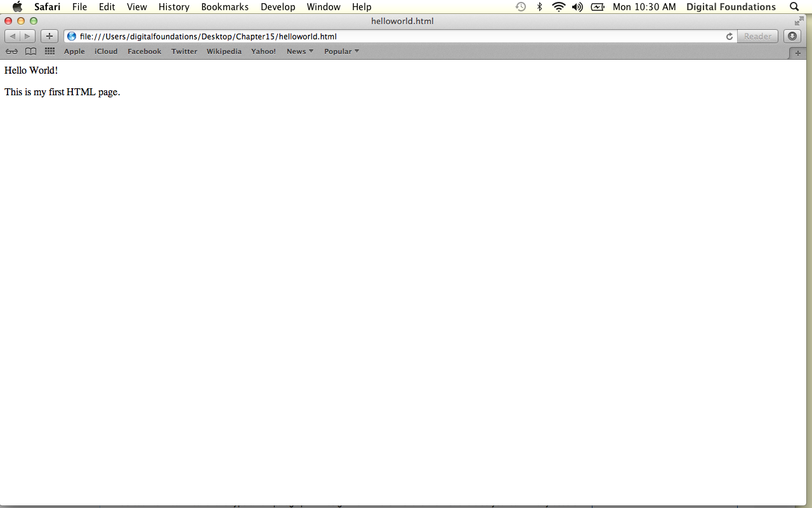The height and width of the screenshot is (508, 812).
Task: Click the reload page arrow icon
Action: tap(730, 36)
